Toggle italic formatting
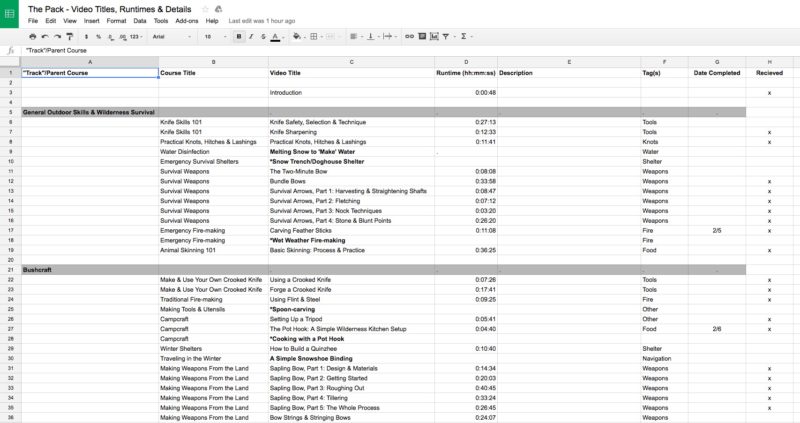The width and height of the screenshot is (800, 423). (251, 37)
